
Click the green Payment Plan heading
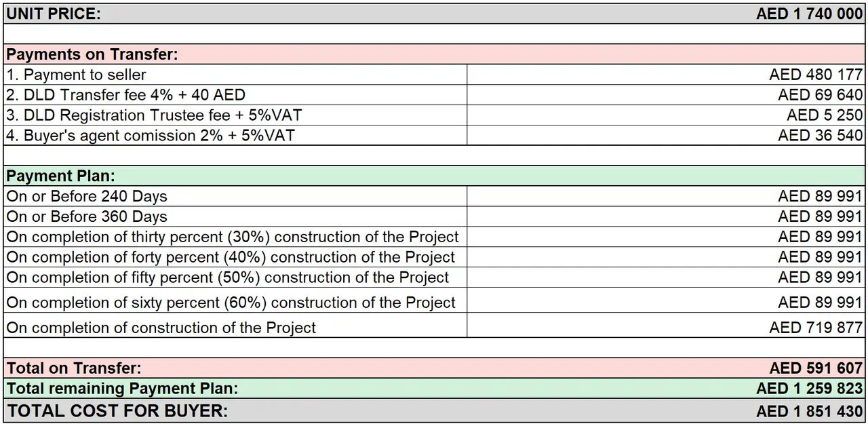click(x=434, y=176)
